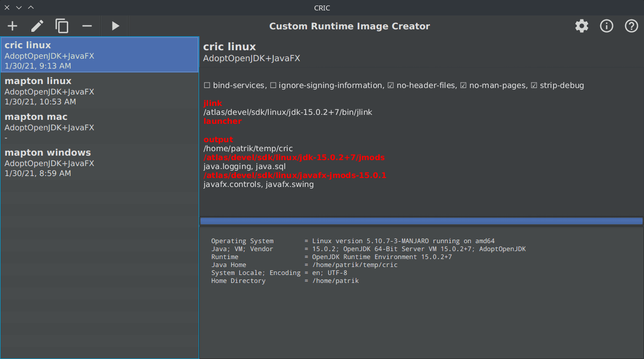
Task: Click the 'Runtime' log line
Action: (x=331, y=257)
